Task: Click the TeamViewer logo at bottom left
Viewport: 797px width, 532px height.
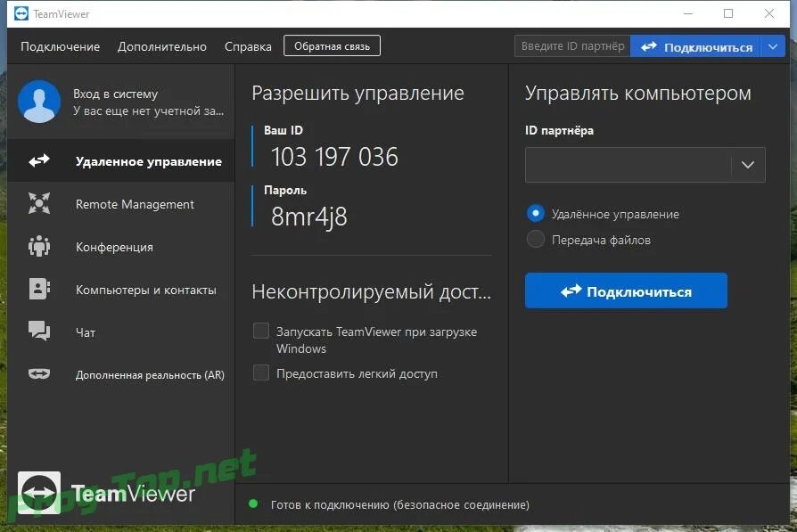Action: (x=106, y=493)
